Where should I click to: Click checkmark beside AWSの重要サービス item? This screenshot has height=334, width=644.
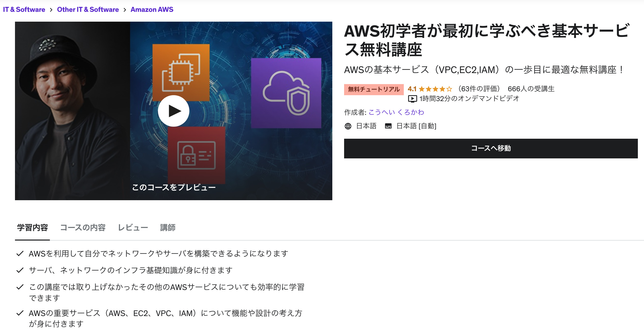point(20,313)
